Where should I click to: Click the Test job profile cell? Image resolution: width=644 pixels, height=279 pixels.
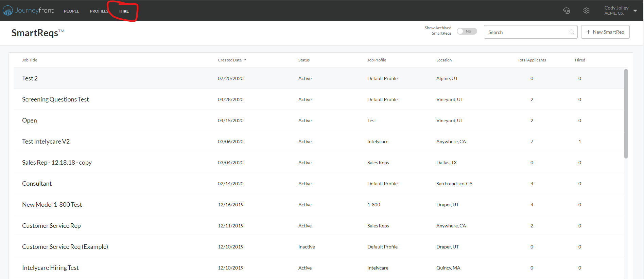point(372,120)
